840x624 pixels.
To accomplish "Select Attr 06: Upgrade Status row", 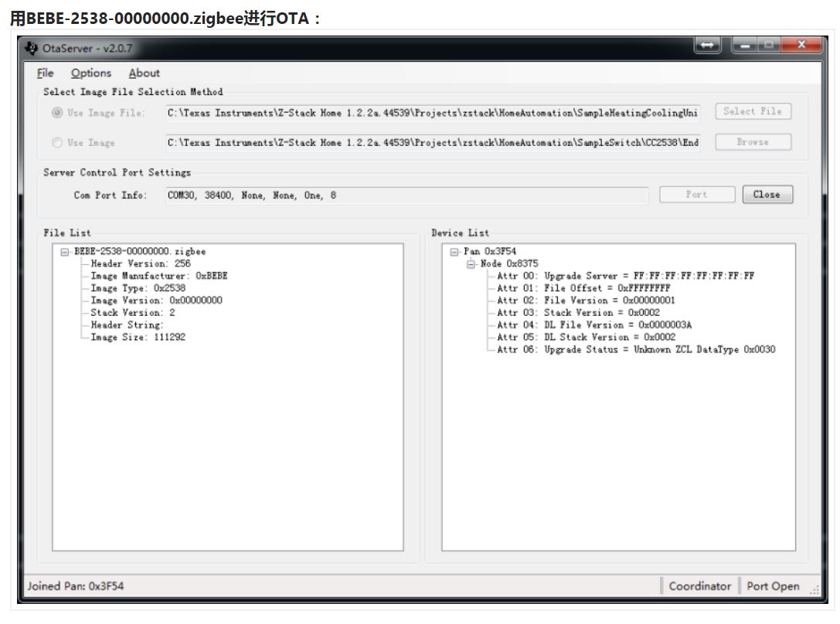I will click(x=636, y=350).
